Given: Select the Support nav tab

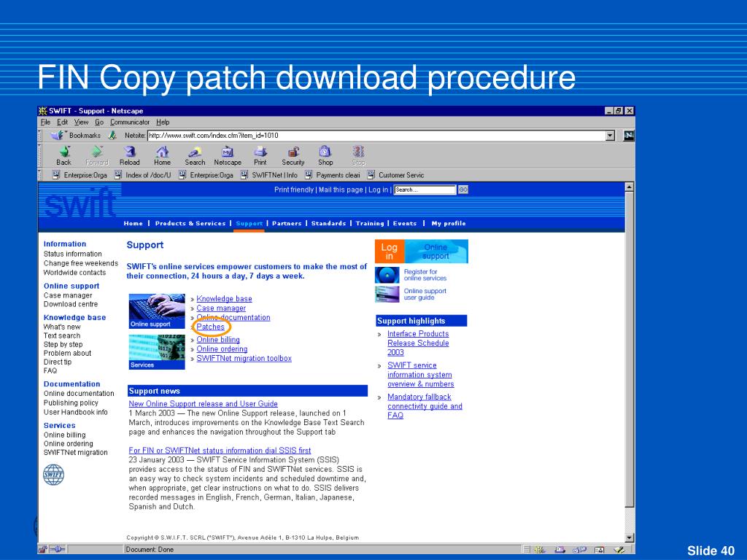Looking at the screenshot, I should pyautogui.click(x=249, y=223).
